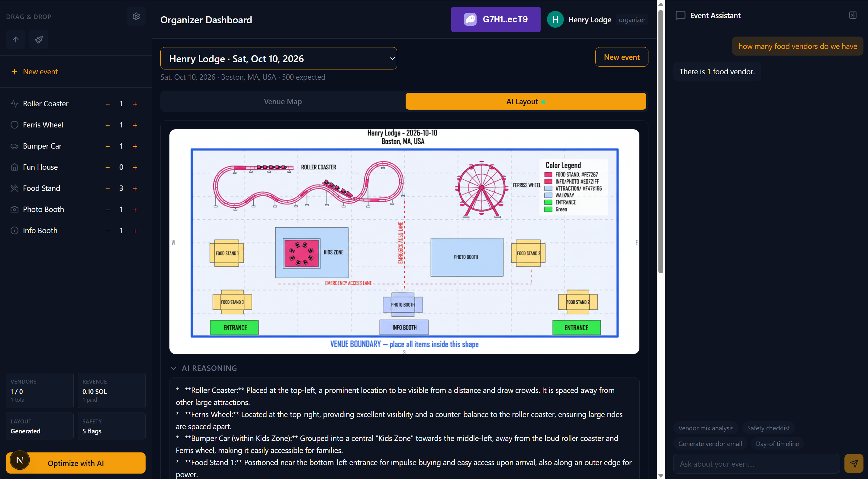
Task: Open the settings gear in sidebar
Action: coord(136,16)
